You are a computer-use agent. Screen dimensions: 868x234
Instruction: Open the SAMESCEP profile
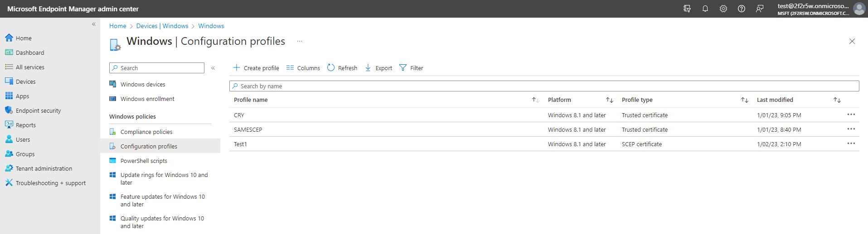coord(248,129)
